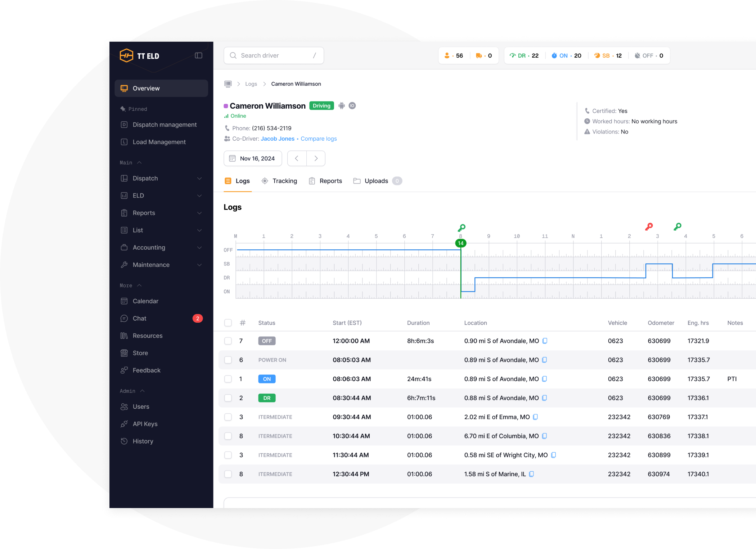Open co-driver Jacob Jones link
756x549 pixels.
pyautogui.click(x=277, y=139)
